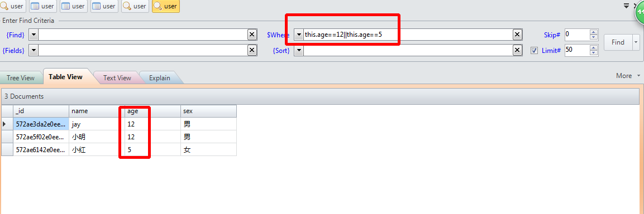Sort by the age column header
644x214 pixels.
coord(153,111)
